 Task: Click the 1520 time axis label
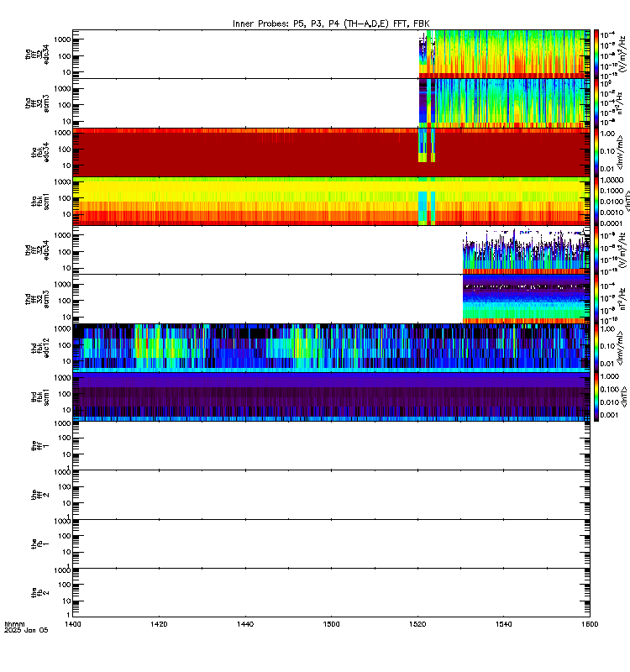[417, 624]
